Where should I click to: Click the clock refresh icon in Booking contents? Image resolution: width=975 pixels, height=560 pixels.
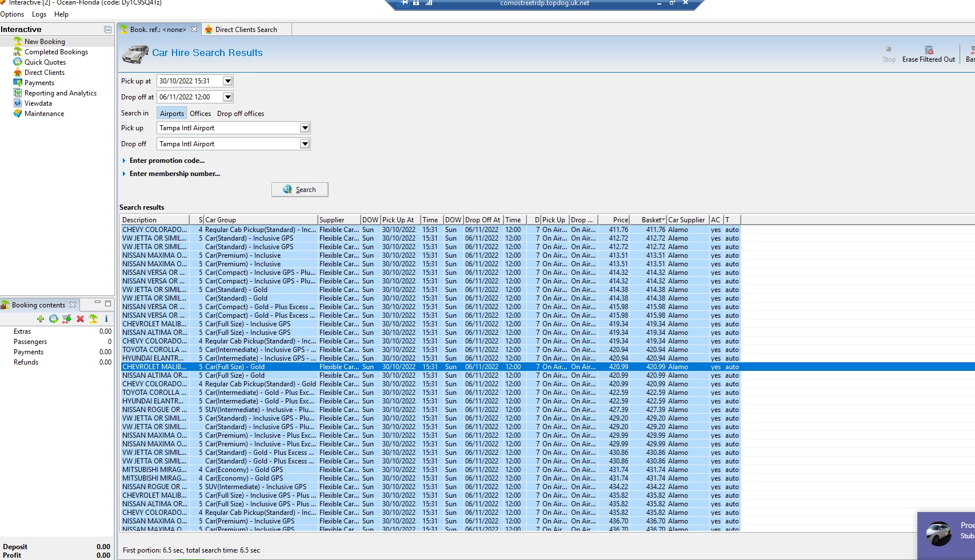[53, 319]
